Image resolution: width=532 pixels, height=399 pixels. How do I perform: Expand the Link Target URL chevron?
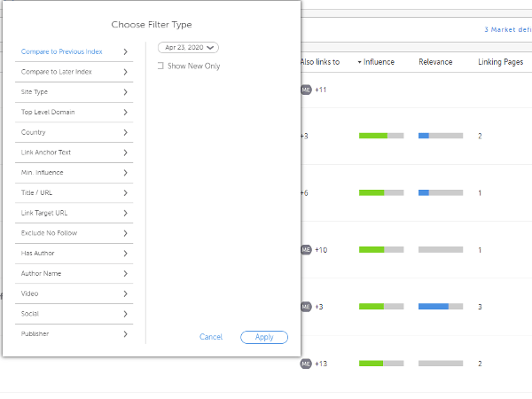coord(126,213)
